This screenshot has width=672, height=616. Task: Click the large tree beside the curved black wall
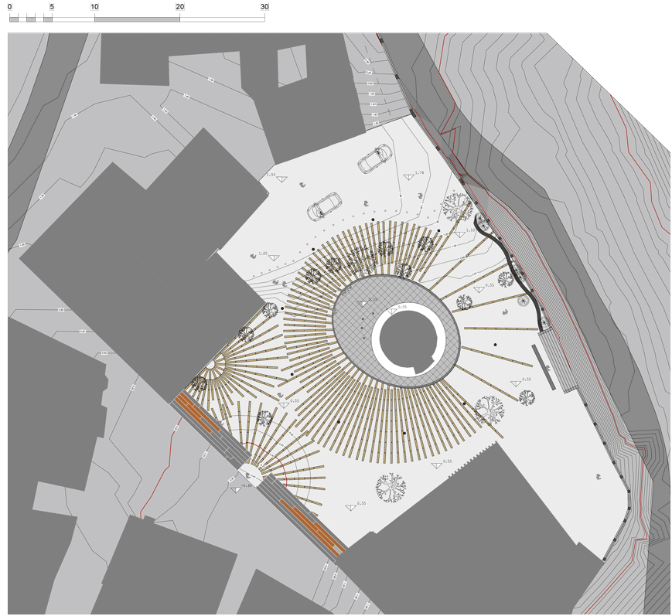click(x=458, y=207)
